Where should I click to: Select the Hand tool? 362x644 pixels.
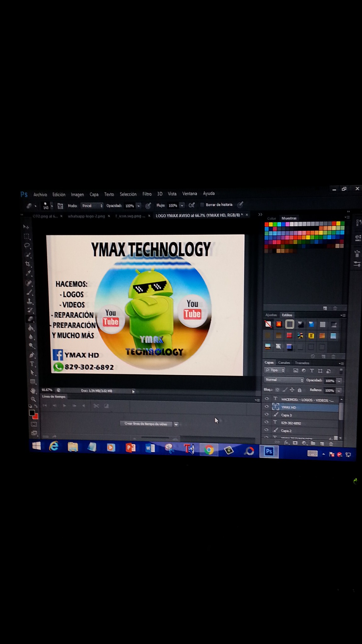(x=33, y=391)
